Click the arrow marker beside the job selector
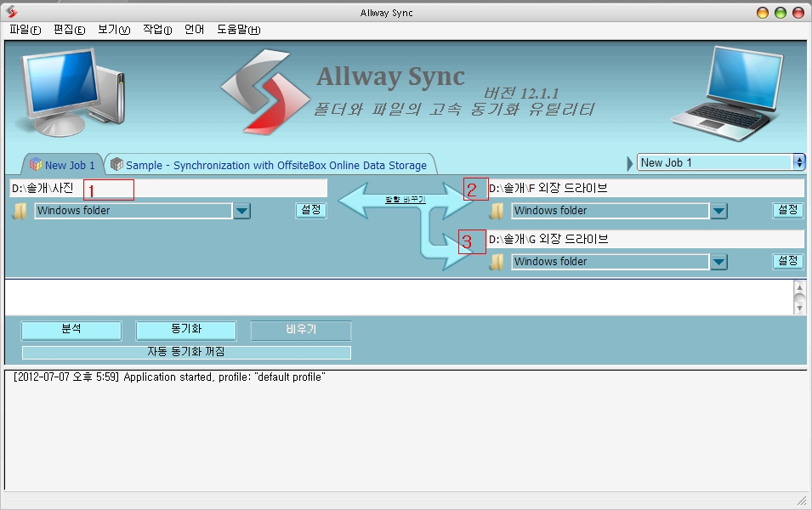812x510 pixels. pos(630,163)
